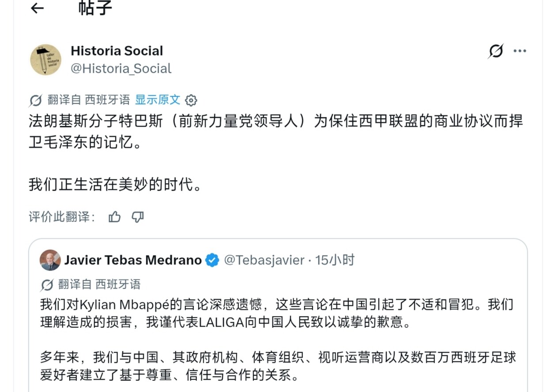Click 翻译自 西班牙语 label in quoted post

[99, 284]
